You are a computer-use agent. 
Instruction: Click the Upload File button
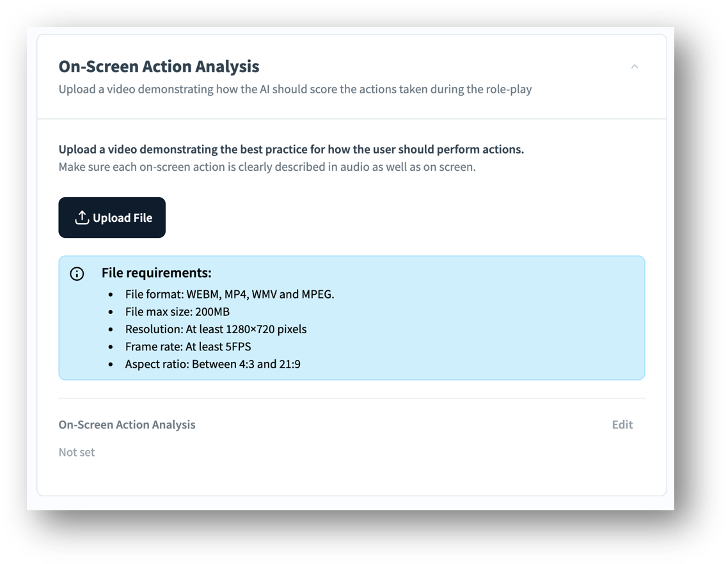pyautogui.click(x=112, y=217)
